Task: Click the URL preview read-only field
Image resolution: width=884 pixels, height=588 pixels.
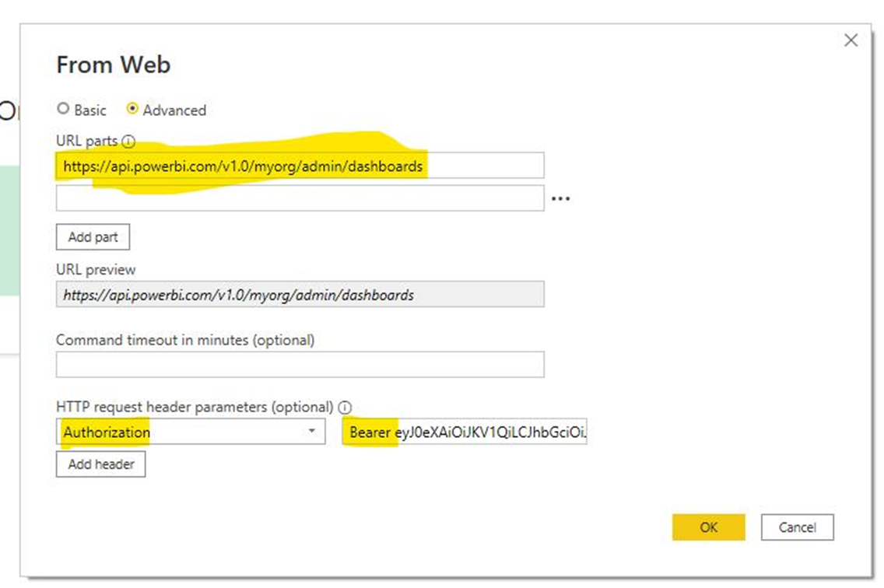Action: point(300,294)
